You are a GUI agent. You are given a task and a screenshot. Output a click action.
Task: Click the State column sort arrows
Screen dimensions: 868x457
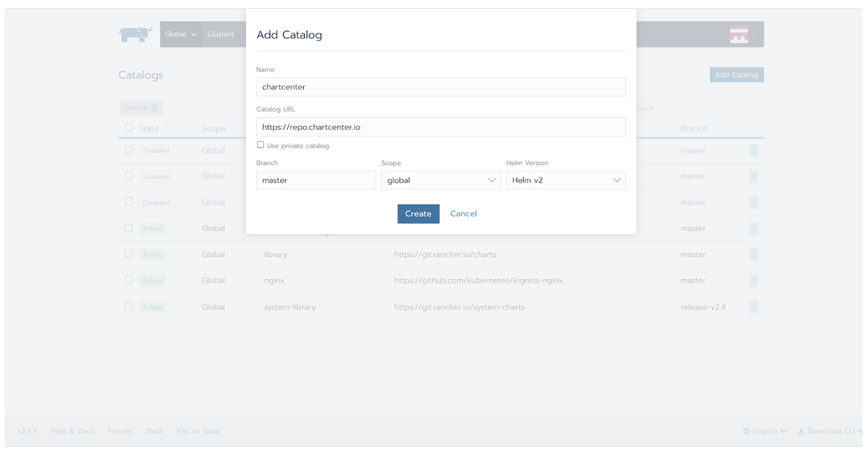(x=166, y=129)
